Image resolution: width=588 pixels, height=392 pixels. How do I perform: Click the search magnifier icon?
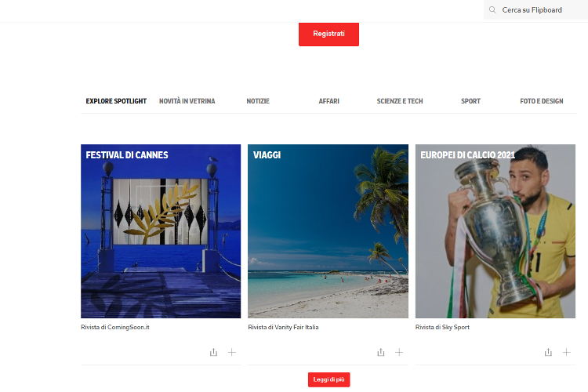492,9
